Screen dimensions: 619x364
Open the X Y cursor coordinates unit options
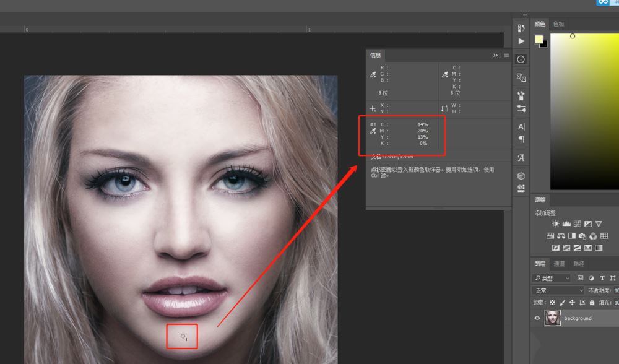(x=373, y=108)
